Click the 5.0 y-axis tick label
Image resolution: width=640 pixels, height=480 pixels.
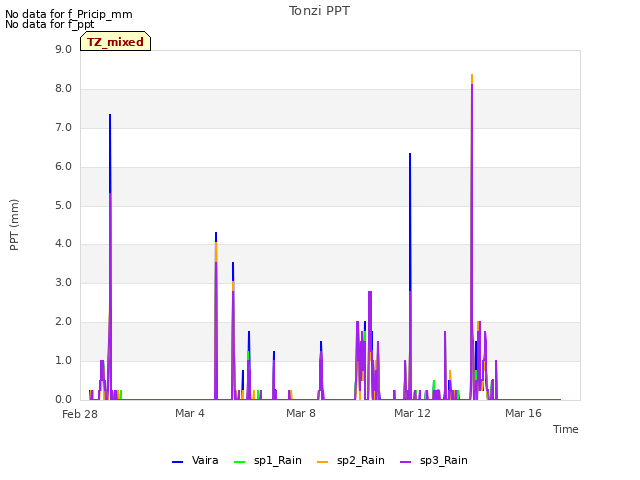[x=63, y=205]
